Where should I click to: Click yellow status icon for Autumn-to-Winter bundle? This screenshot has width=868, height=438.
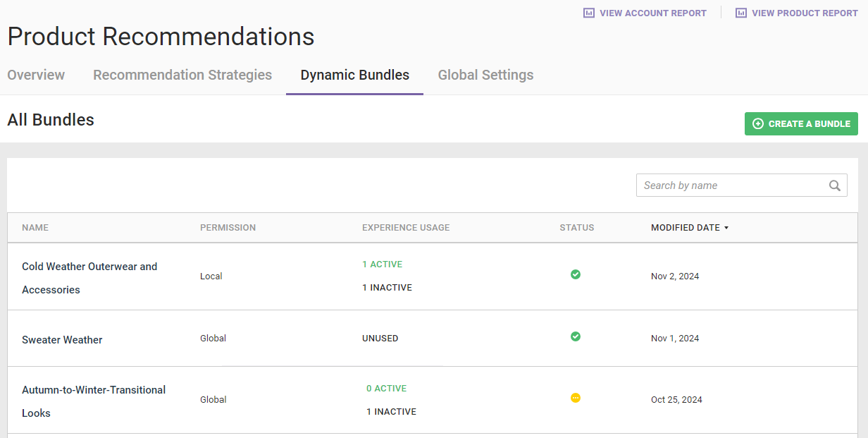pos(576,398)
